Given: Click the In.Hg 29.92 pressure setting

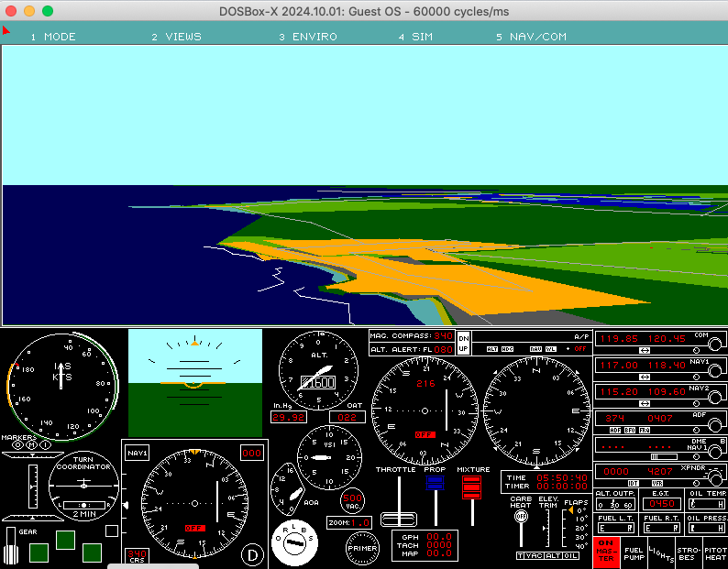Looking at the screenshot, I should coord(288,417).
